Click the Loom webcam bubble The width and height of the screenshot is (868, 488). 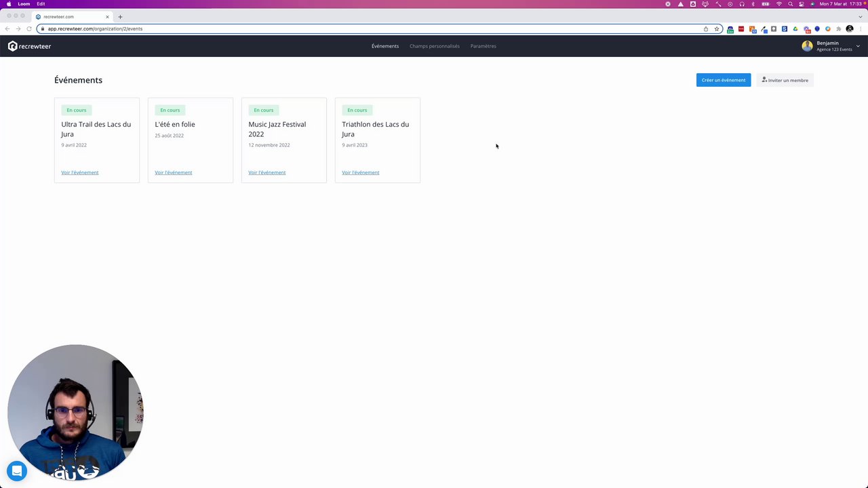click(x=75, y=412)
